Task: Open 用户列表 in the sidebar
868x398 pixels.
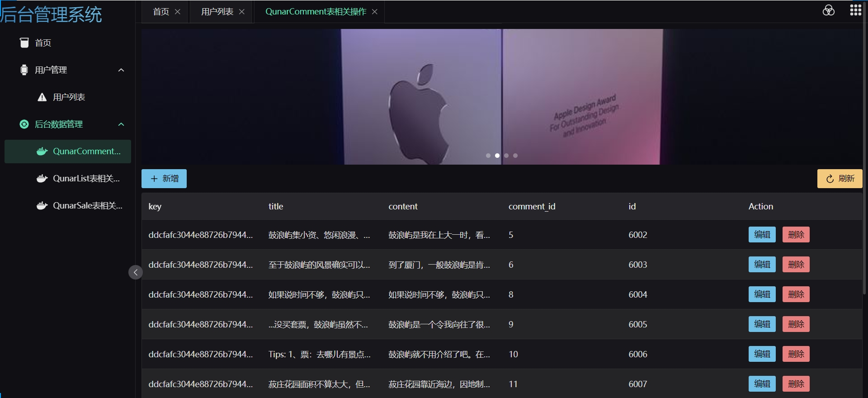Action: click(68, 97)
